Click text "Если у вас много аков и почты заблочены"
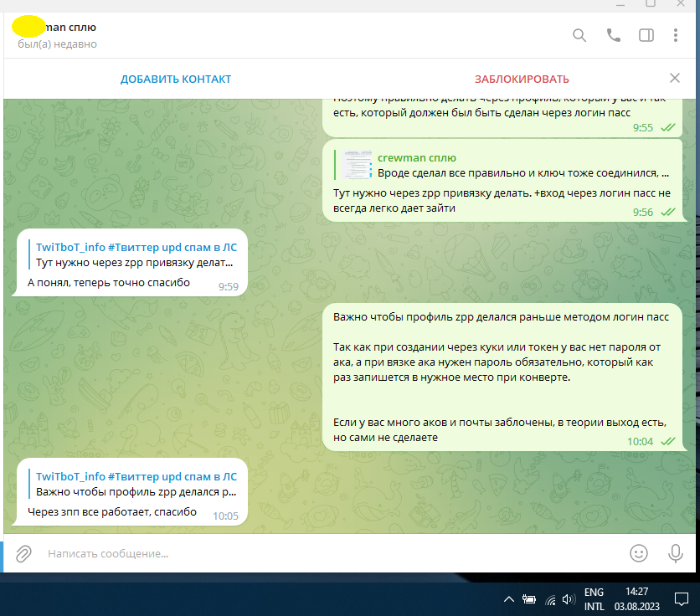The width and height of the screenshot is (700, 616). tap(500, 429)
